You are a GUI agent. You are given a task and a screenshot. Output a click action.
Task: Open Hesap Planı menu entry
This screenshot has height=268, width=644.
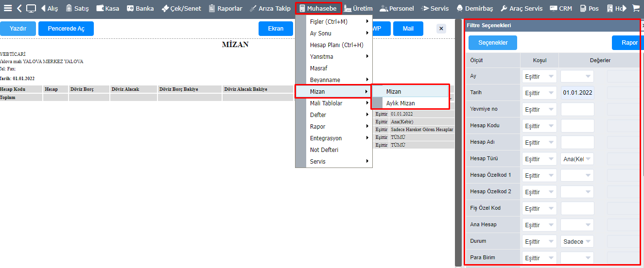[336, 45]
